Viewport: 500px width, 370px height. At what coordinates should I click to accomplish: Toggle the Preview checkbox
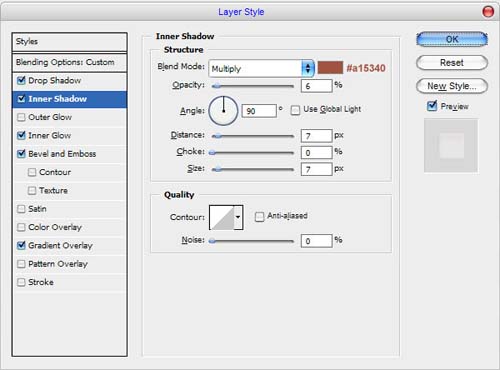pyautogui.click(x=432, y=106)
